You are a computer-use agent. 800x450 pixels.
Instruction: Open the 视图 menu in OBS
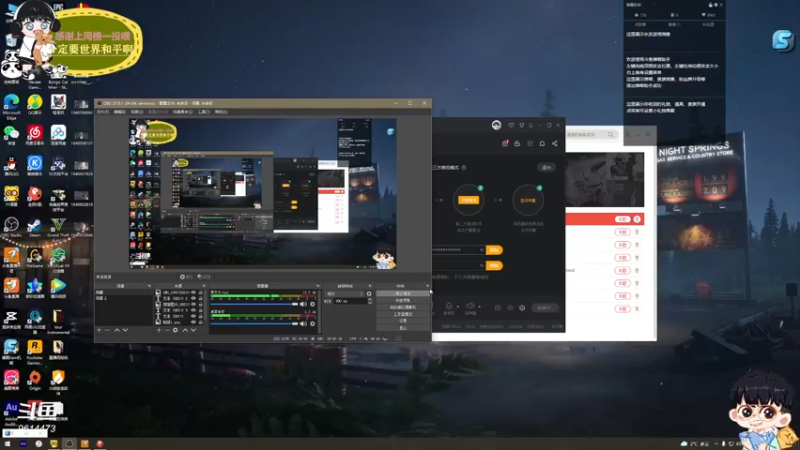pyautogui.click(x=137, y=112)
